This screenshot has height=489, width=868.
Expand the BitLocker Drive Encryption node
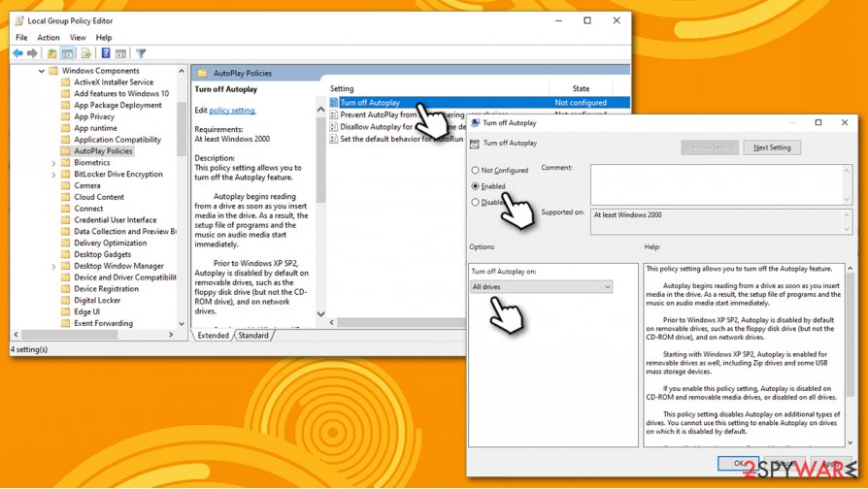53,175
